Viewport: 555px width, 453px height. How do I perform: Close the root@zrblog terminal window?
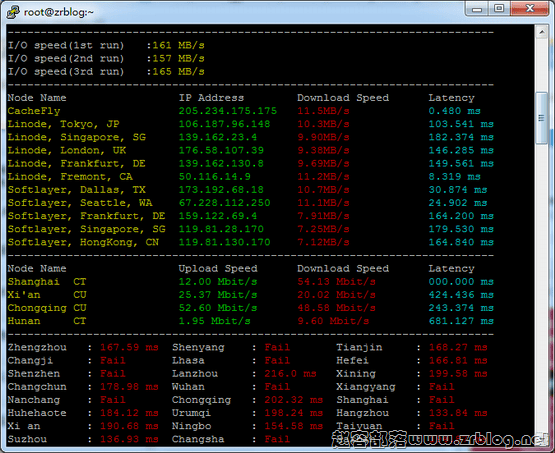pos(530,9)
